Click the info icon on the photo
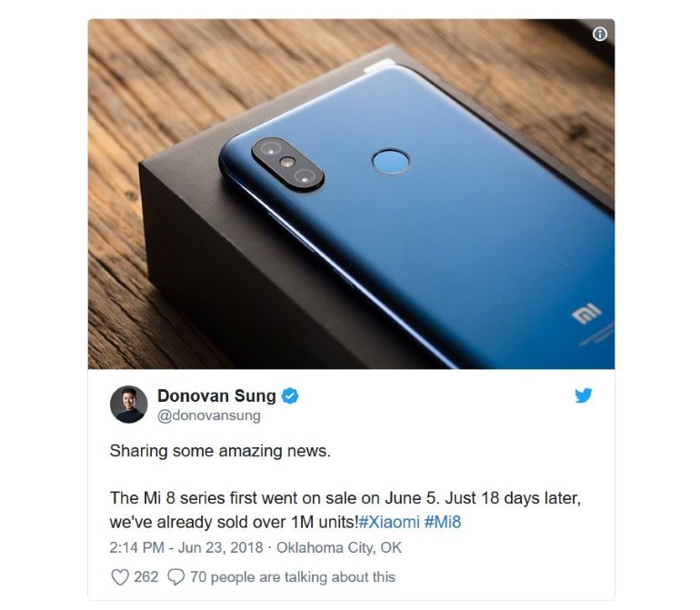700x610 pixels. point(600,34)
